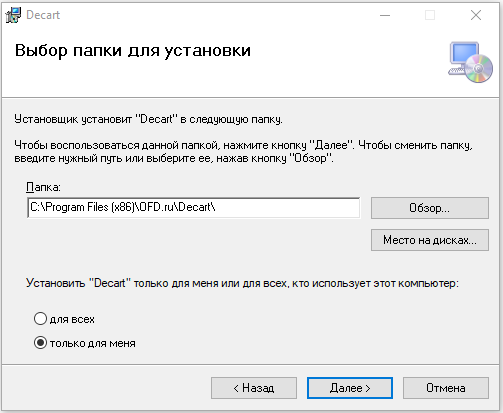Click the "Decart" window title text

tap(43, 15)
